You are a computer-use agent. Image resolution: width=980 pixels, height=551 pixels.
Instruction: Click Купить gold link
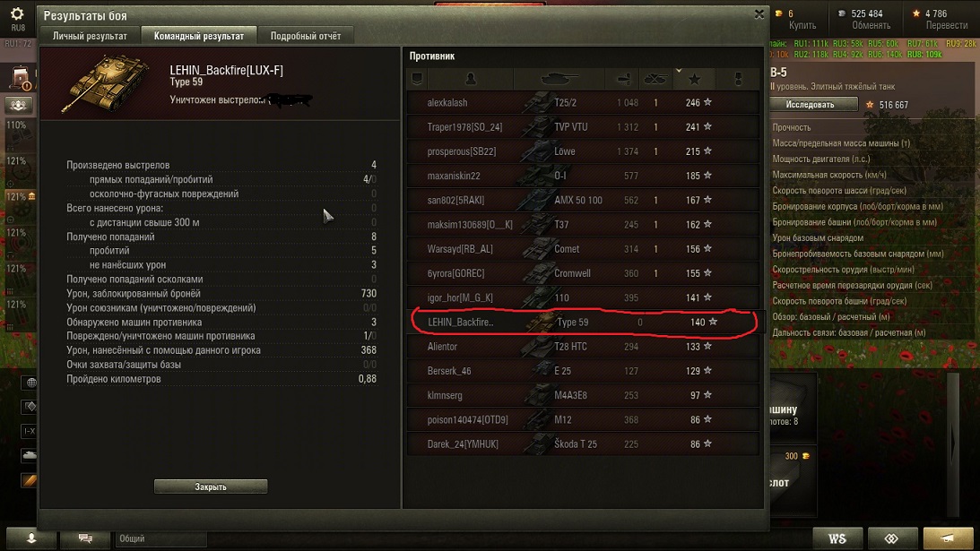(x=802, y=26)
